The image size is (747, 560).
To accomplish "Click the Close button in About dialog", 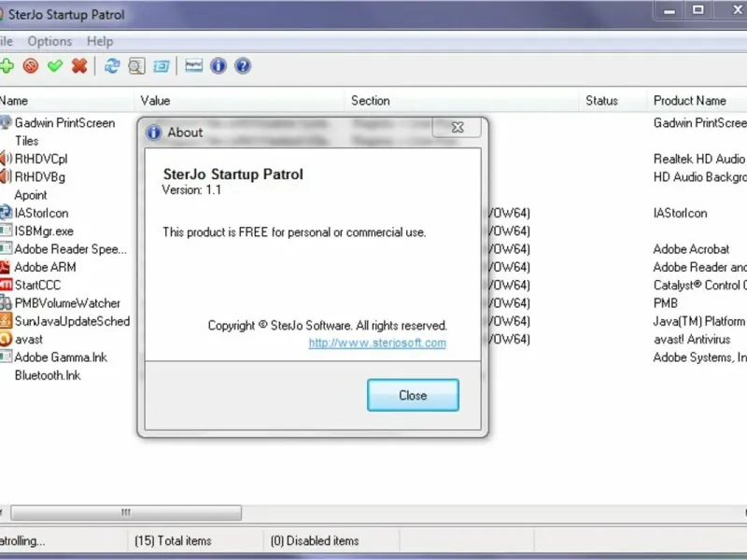I will coord(413,395).
